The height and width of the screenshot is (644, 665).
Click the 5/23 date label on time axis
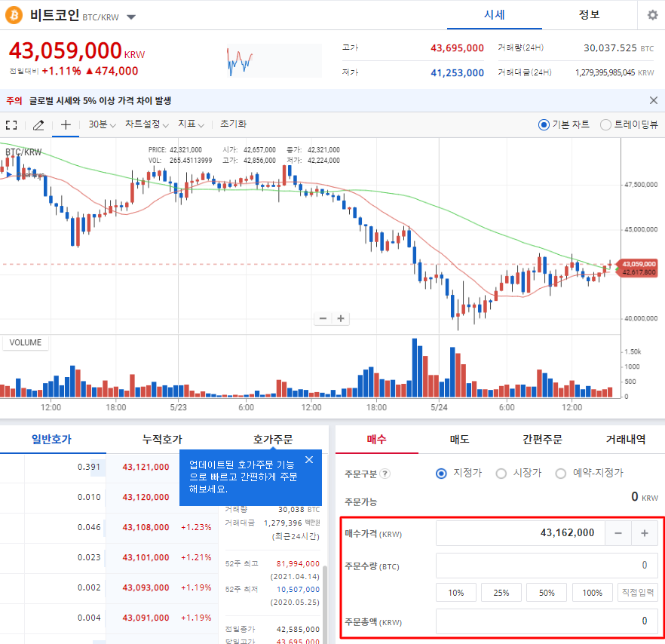tap(178, 407)
